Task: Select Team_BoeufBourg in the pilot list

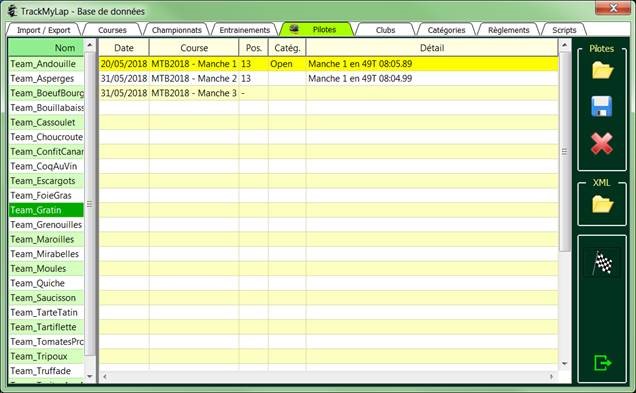Action: point(46,93)
